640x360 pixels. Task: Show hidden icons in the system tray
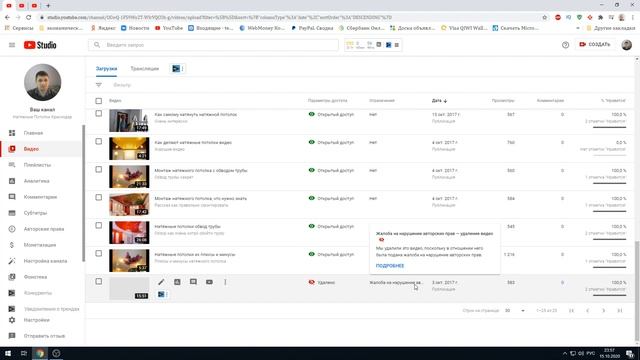pos(565,353)
